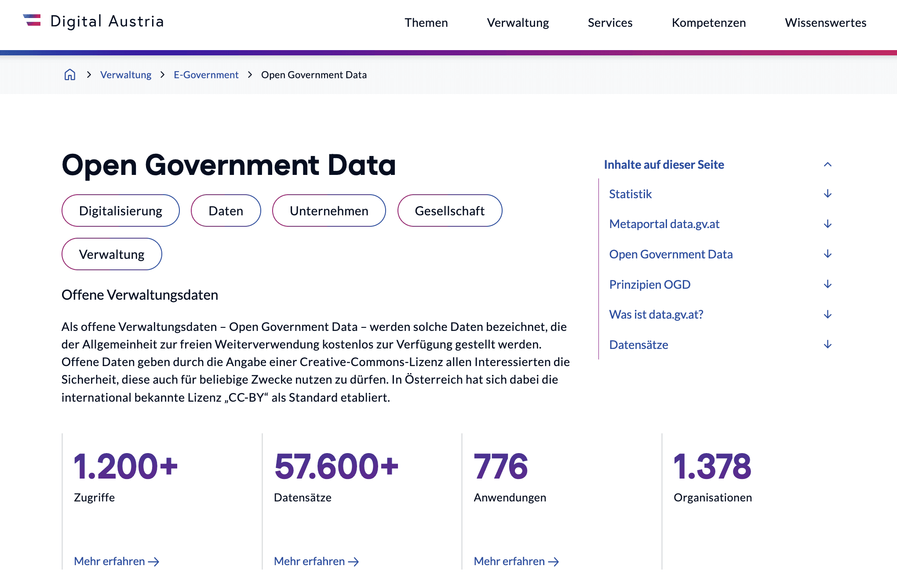Click the home icon in breadcrumb
Screen dimensions: 897x588
[70, 75]
